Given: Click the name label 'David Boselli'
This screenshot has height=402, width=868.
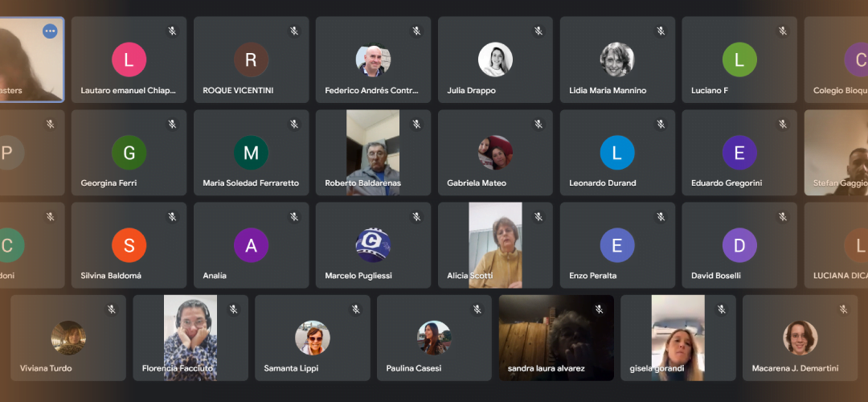Looking at the screenshot, I should tap(716, 275).
